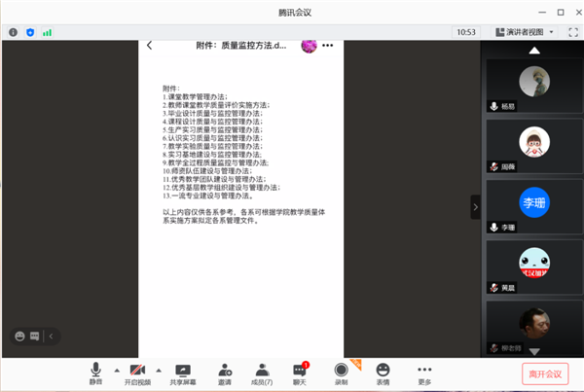Click the blue security shield icon
Image resolution: width=584 pixels, height=392 pixels.
pos(29,32)
